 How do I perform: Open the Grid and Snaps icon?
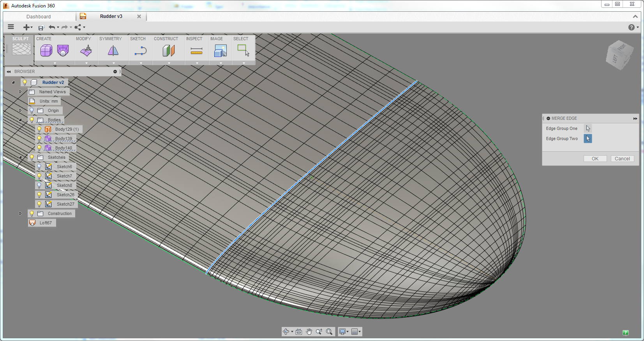click(355, 332)
